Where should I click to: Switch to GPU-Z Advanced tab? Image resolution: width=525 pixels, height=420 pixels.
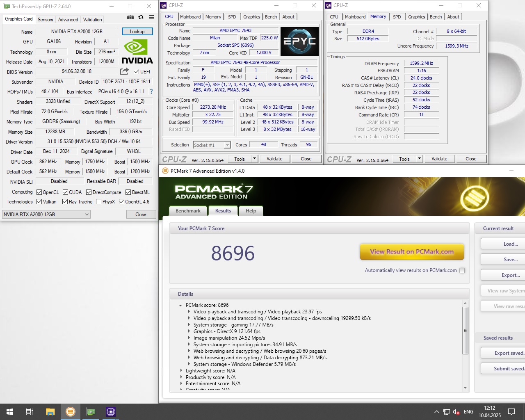pos(68,19)
